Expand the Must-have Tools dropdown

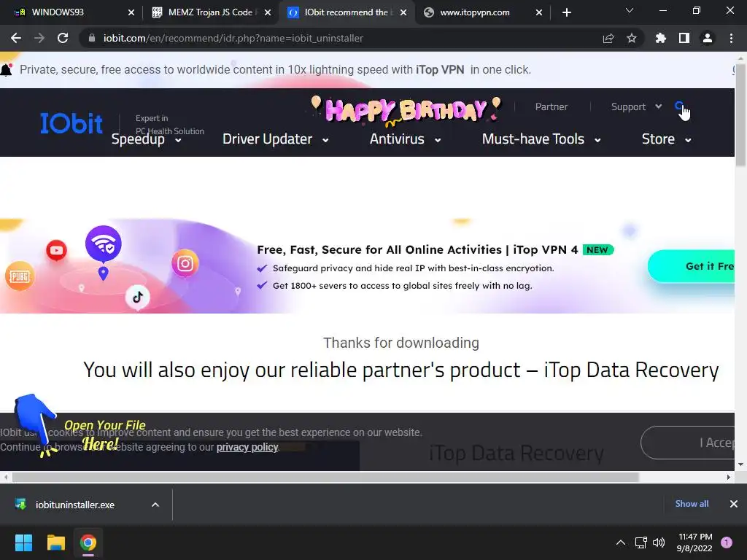click(597, 141)
